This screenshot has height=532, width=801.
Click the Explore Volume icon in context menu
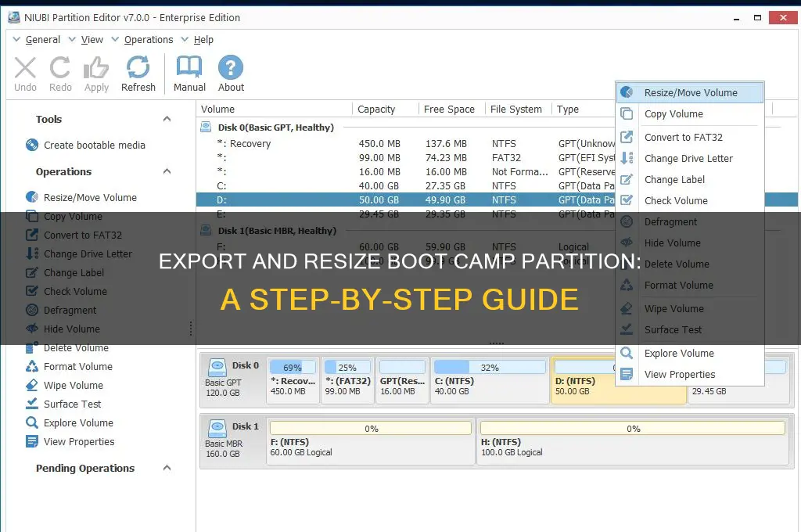(627, 353)
